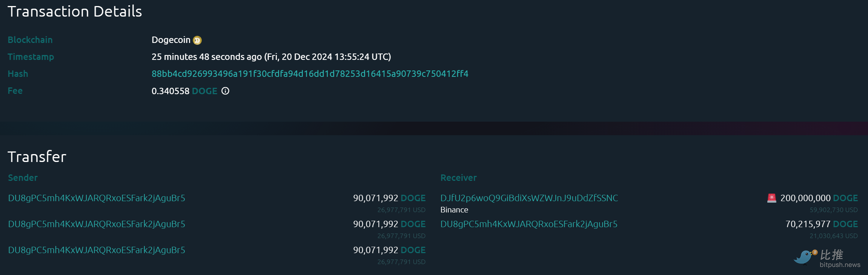Click the bitpush.news watermark text
The width and height of the screenshot is (868, 275).
(x=840, y=265)
